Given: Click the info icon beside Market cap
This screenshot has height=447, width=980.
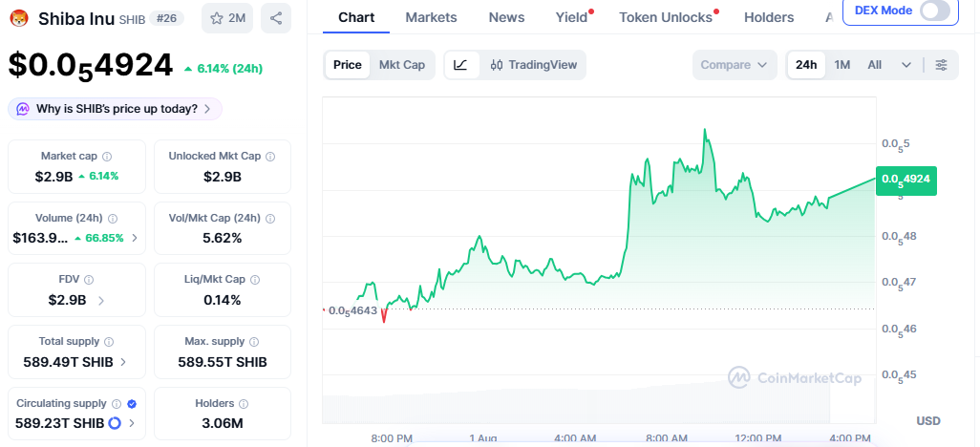Looking at the screenshot, I should 107,157.
